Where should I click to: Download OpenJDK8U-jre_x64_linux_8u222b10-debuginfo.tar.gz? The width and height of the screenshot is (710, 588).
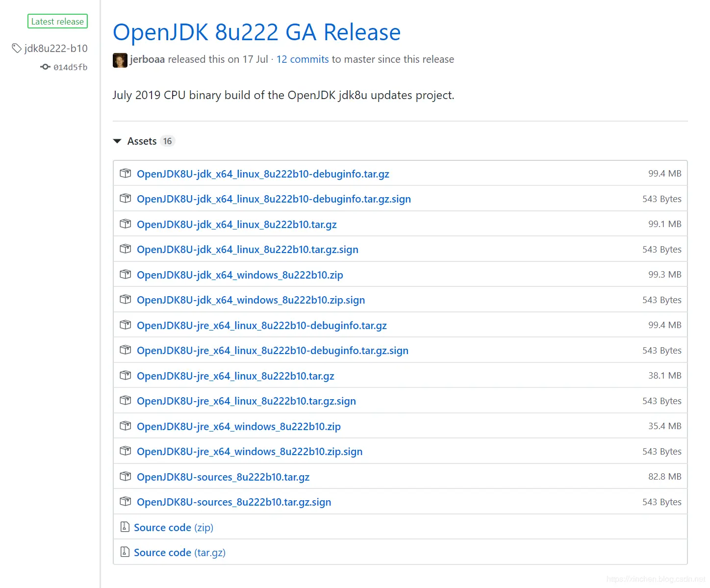pyautogui.click(x=262, y=326)
